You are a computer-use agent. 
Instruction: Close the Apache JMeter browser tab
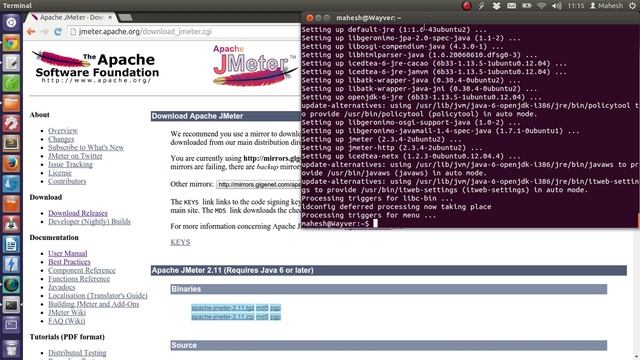pos(110,18)
